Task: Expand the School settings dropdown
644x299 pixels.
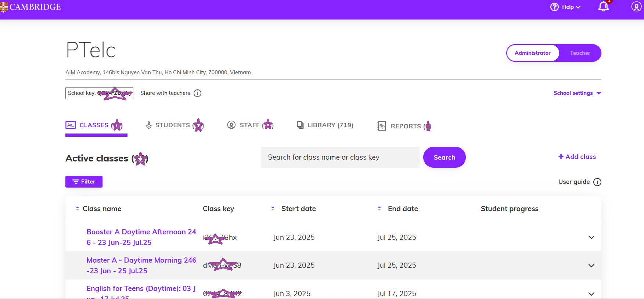Action: 577,93
